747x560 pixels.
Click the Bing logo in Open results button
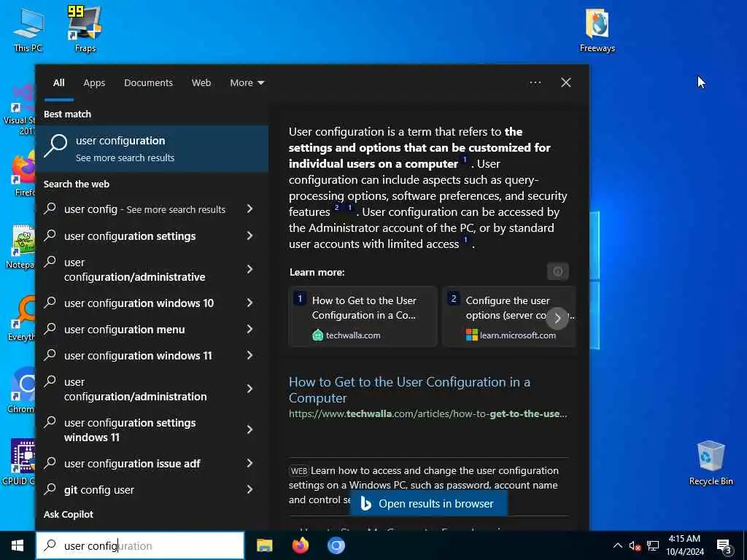click(365, 504)
